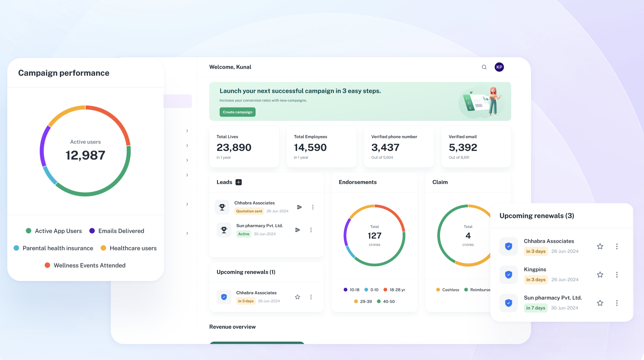
Task: Star the Kingpins renewal
Action: click(600, 275)
